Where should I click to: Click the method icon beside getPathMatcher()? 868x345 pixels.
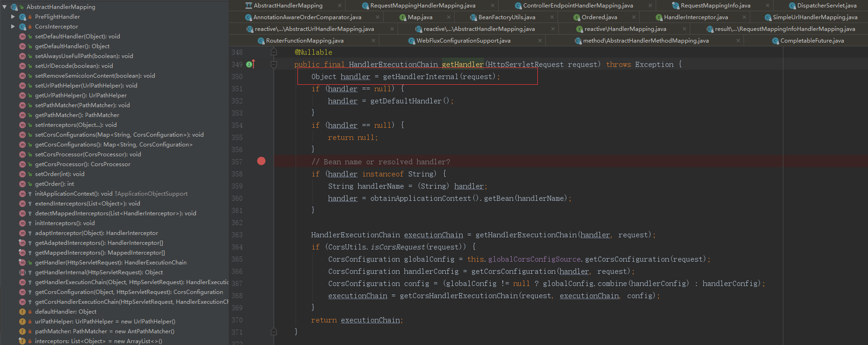click(x=22, y=115)
